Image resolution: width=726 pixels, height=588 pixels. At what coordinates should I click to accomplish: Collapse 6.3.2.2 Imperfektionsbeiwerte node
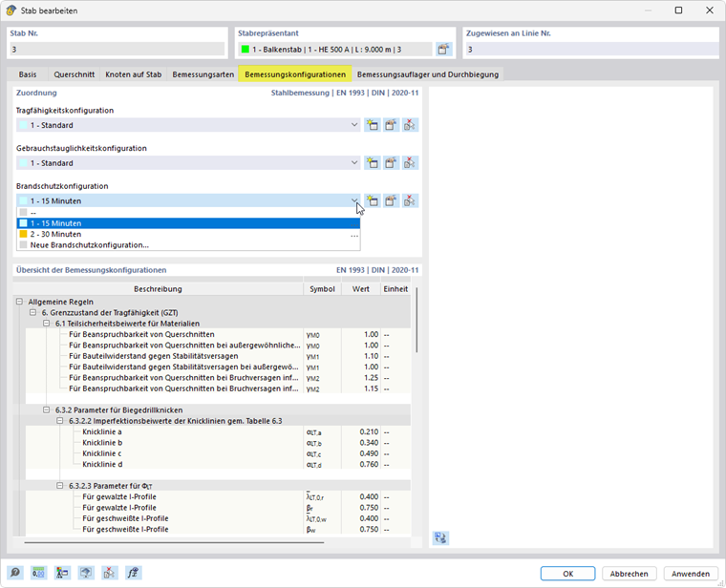pos(60,421)
